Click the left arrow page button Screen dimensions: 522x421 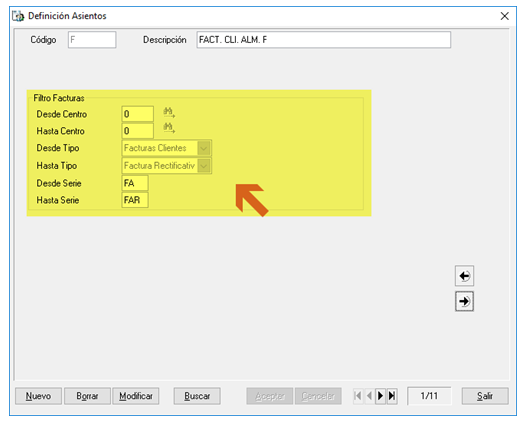[464, 276]
